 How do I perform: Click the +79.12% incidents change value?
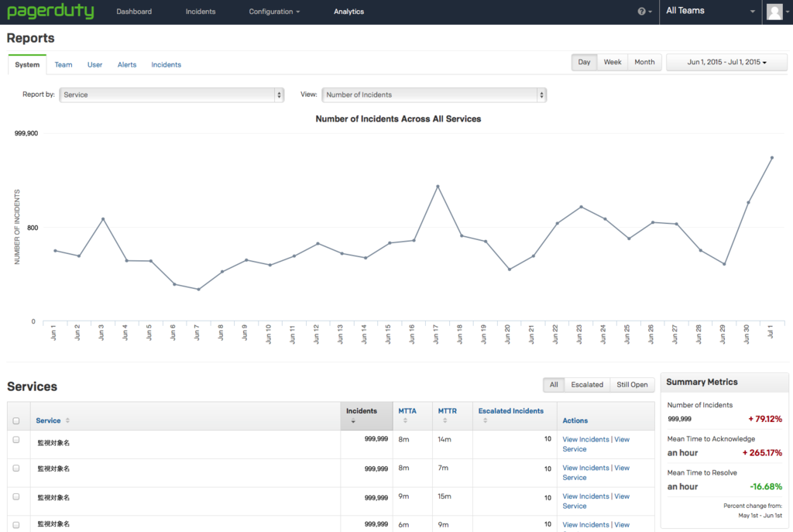(x=765, y=419)
